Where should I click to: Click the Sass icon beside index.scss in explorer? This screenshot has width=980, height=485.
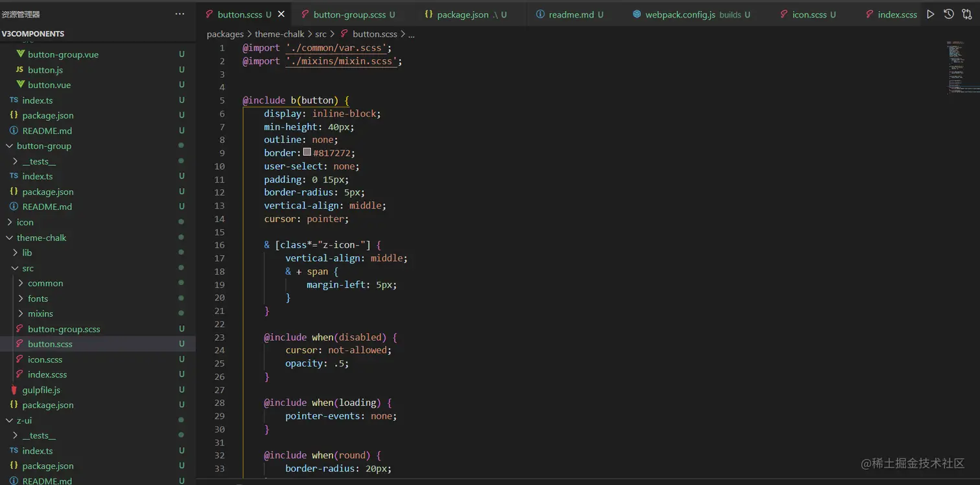click(20, 374)
